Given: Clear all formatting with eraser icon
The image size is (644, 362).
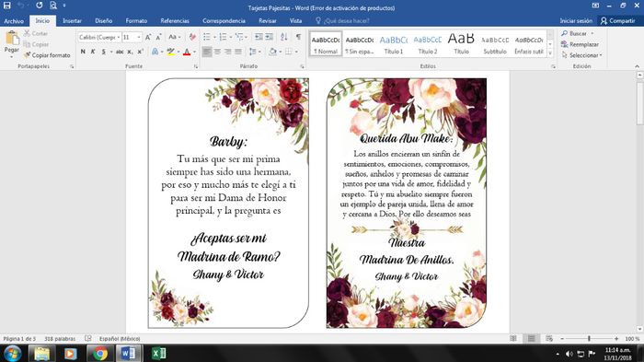Looking at the screenshot, I should point(192,38).
